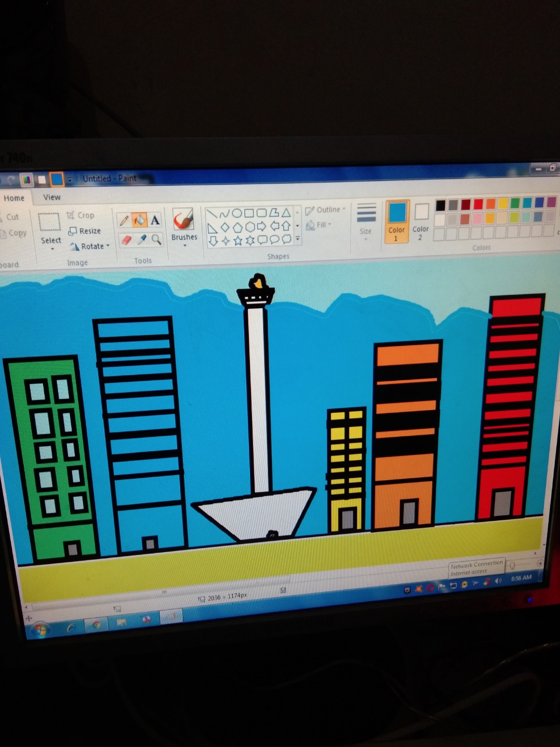Choose the Polygon shape
Image resolution: width=560 pixels, height=747 pixels.
[274, 212]
